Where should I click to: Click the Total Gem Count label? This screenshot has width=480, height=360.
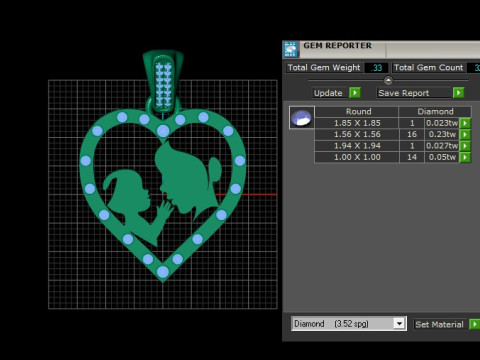428,68
